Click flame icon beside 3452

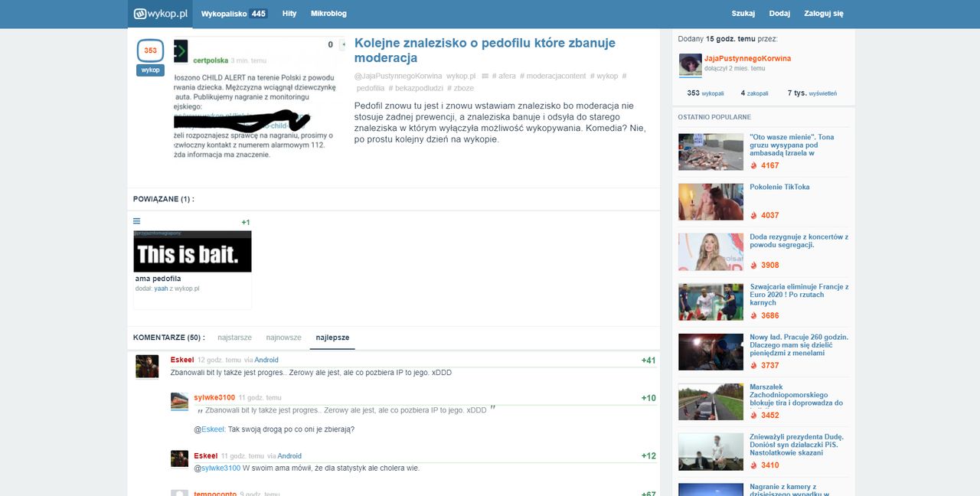click(x=753, y=415)
